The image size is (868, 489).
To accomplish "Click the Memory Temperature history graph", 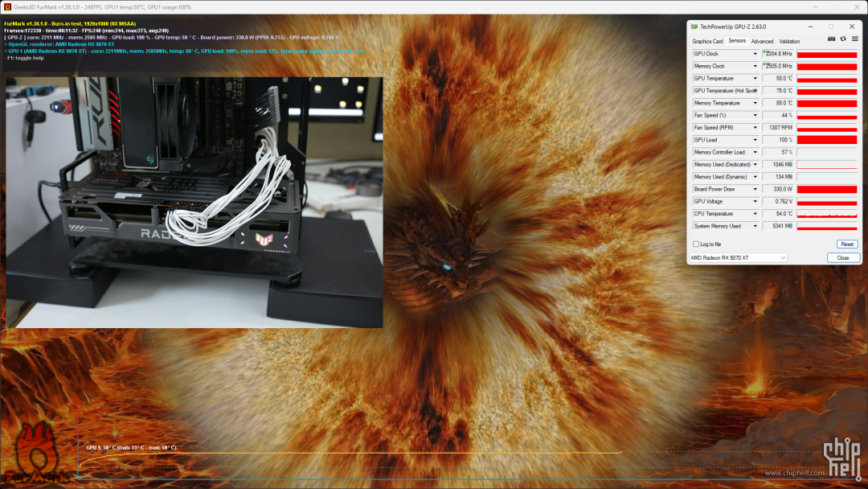I will point(827,103).
